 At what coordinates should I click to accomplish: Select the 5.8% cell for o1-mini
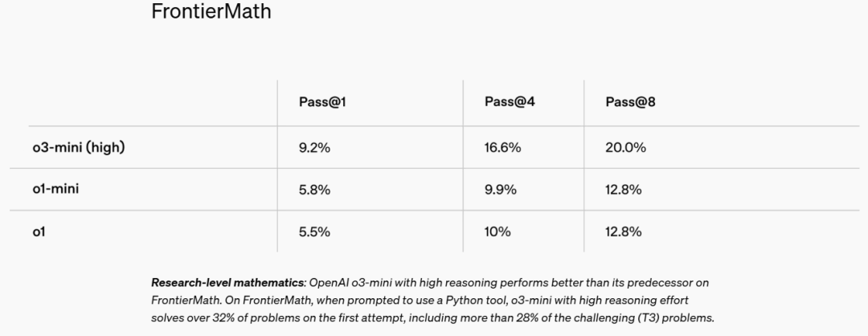[314, 190]
